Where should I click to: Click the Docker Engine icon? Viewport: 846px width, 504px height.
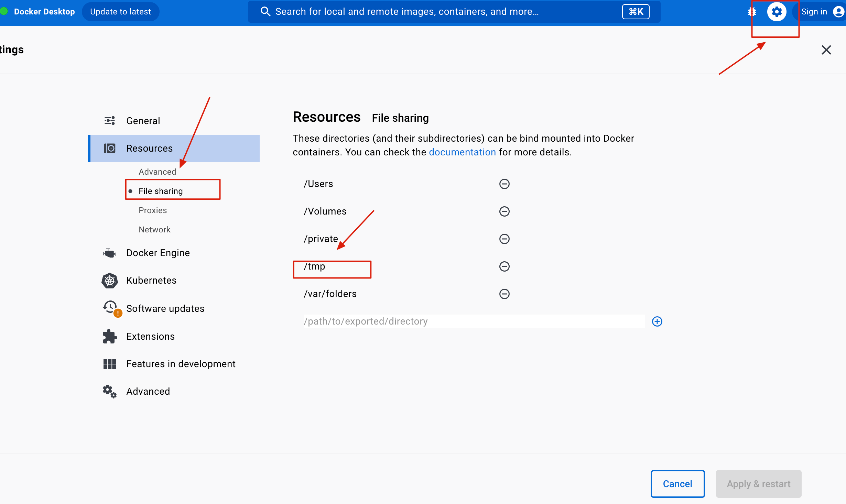pyautogui.click(x=110, y=253)
